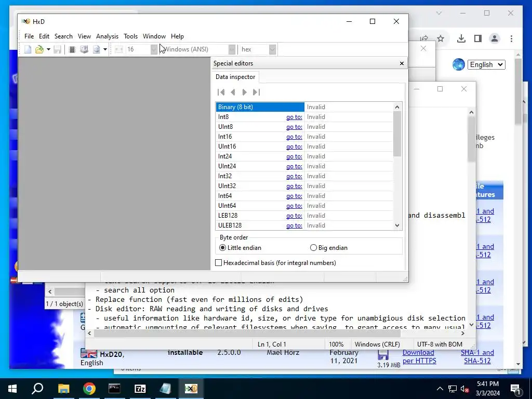The image size is (532, 399).
Task: Click Chrome page vertical scrollbar thumb
Action: pyautogui.click(x=518, y=91)
